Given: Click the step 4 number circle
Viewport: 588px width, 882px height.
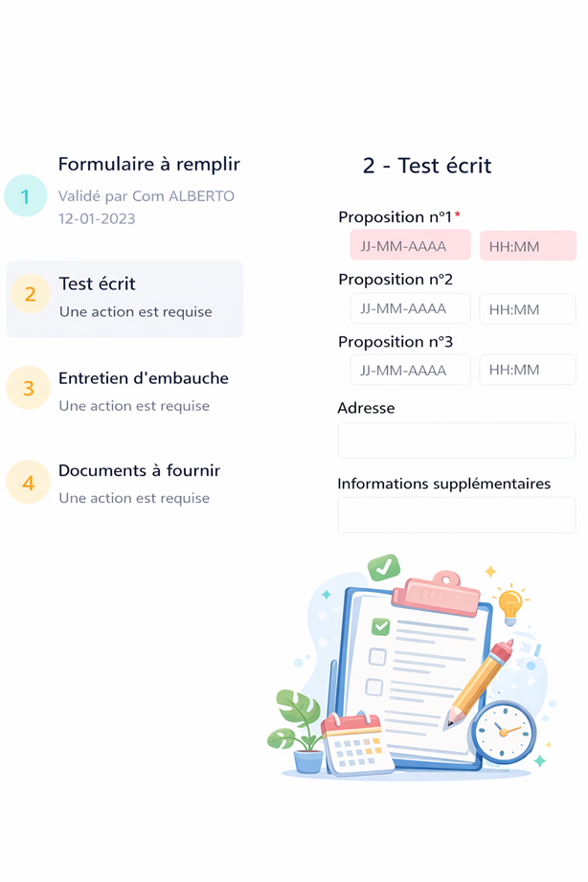Looking at the screenshot, I should point(28,482).
